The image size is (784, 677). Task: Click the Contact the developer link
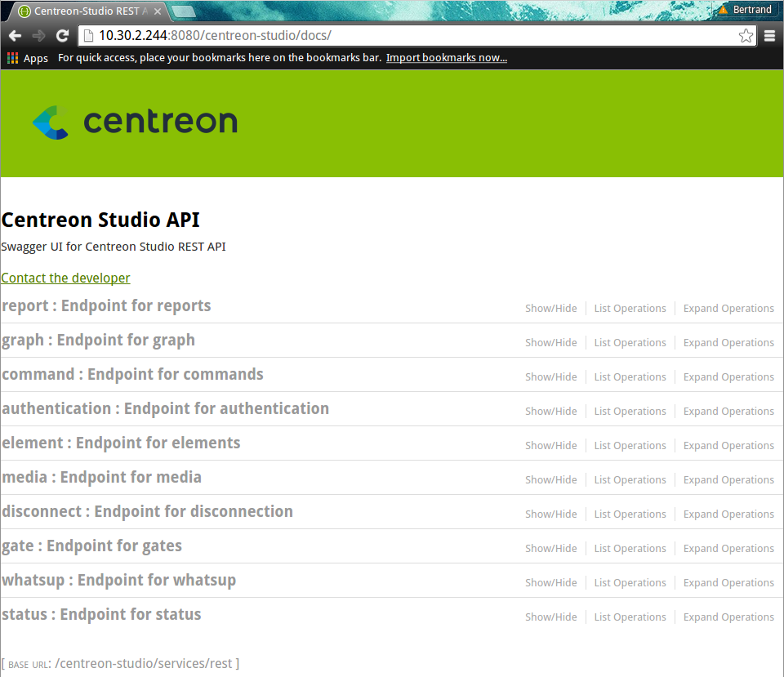(x=65, y=278)
